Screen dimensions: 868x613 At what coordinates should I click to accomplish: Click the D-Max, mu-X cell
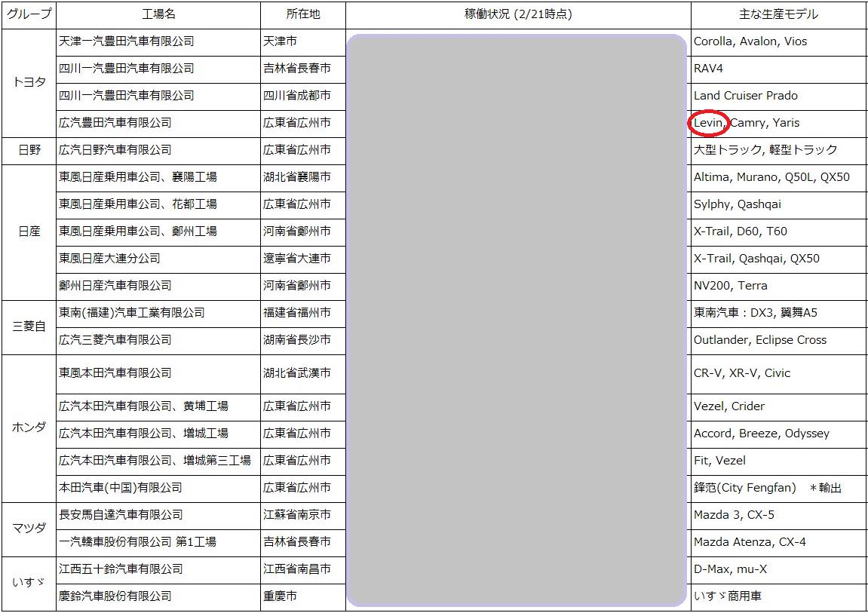pyautogui.click(x=779, y=570)
